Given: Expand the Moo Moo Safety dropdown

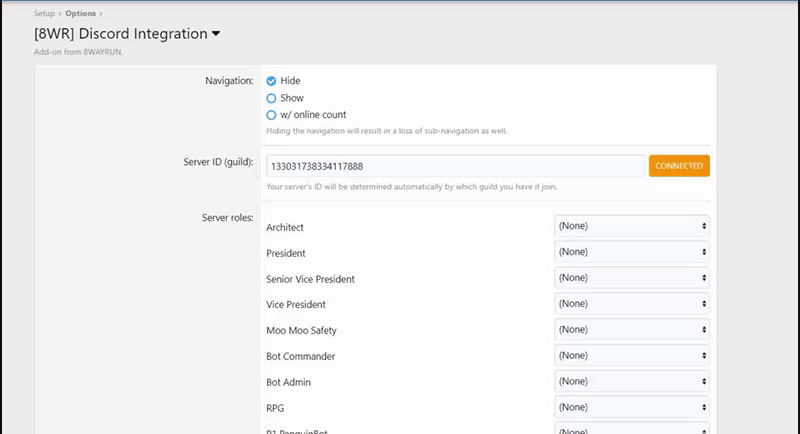Looking at the screenshot, I should pos(632,329).
